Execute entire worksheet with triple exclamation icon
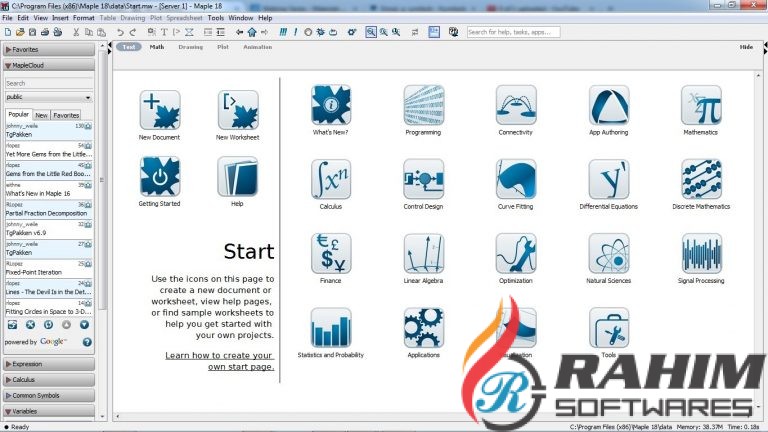Image resolution: width=768 pixels, height=432 pixels. pyautogui.click(x=283, y=32)
